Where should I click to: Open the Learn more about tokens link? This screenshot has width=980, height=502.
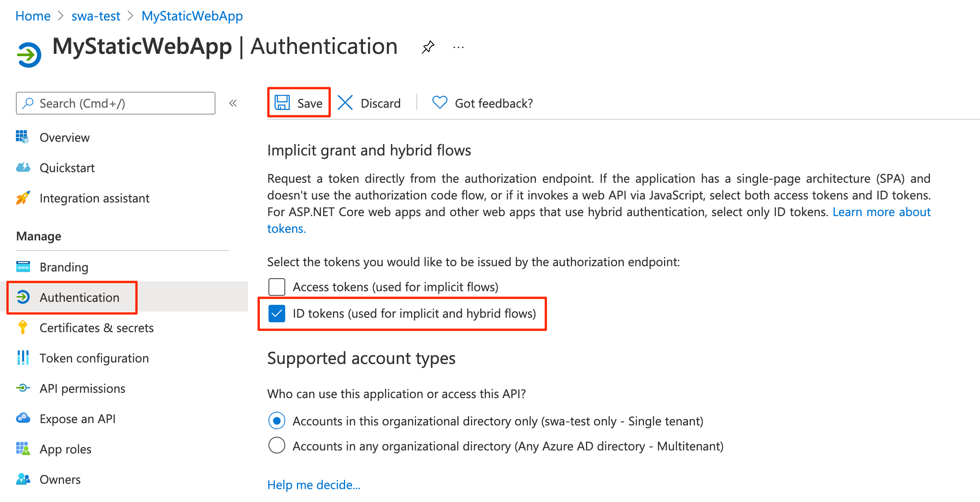pyautogui.click(x=881, y=212)
